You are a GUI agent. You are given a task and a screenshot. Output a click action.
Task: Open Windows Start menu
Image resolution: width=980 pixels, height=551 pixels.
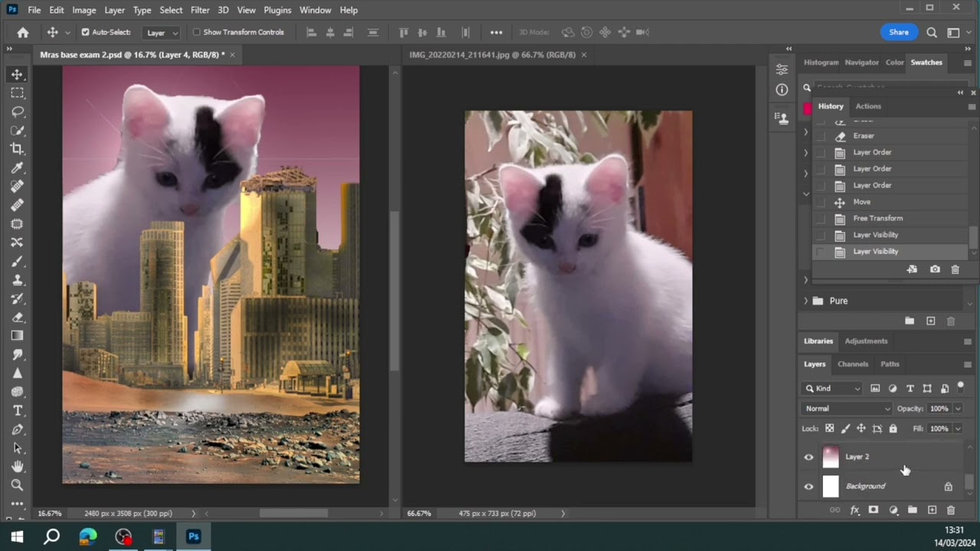coord(17,536)
